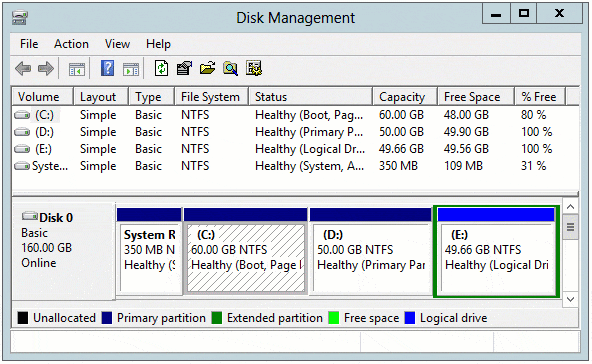Screen dimensions: 592x364
Task: Sort by the Volume column header
Action: click(x=42, y=97)
